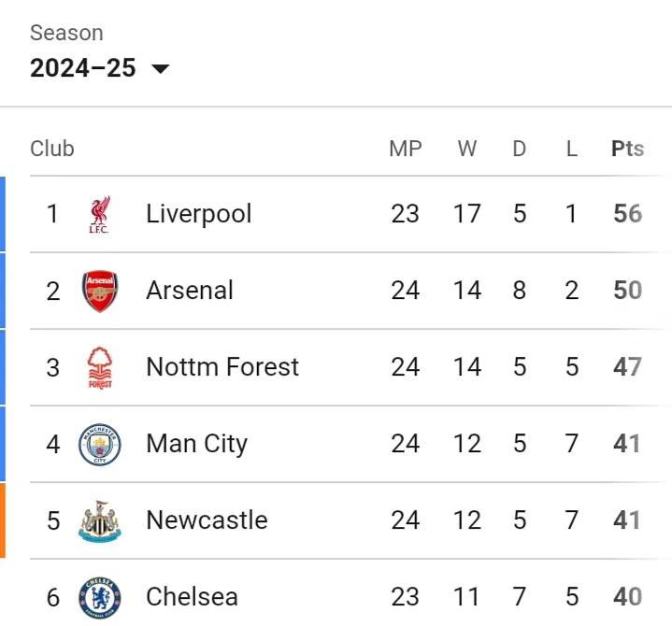Click the Pts column header
The width and height of the screenshot is (672, 626).
pyautogui.click(x=627, y=149)
